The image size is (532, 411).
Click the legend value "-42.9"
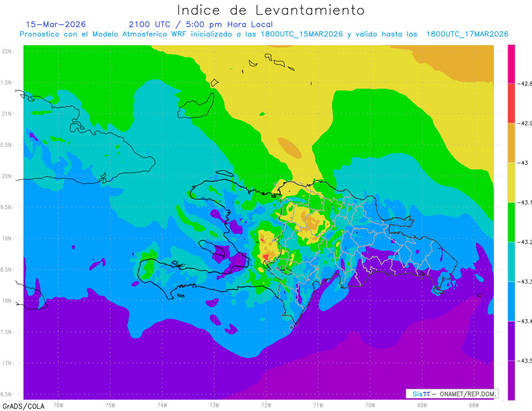tap(525, 123)
